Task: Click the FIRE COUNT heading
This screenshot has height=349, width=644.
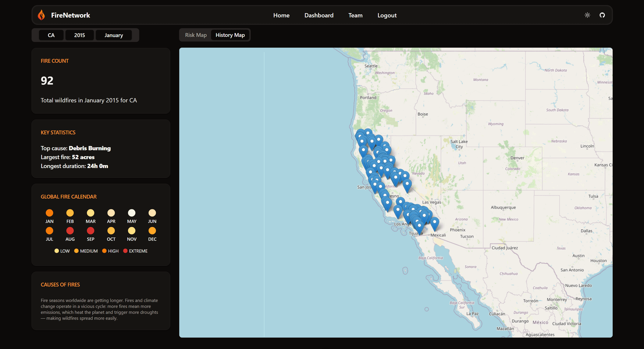Action: (54, 61)
